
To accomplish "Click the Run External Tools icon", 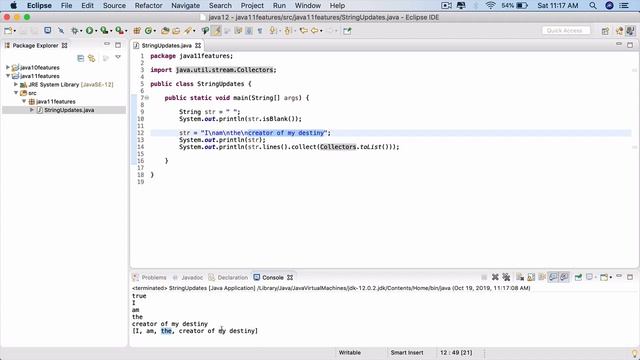I will [119, 31].
